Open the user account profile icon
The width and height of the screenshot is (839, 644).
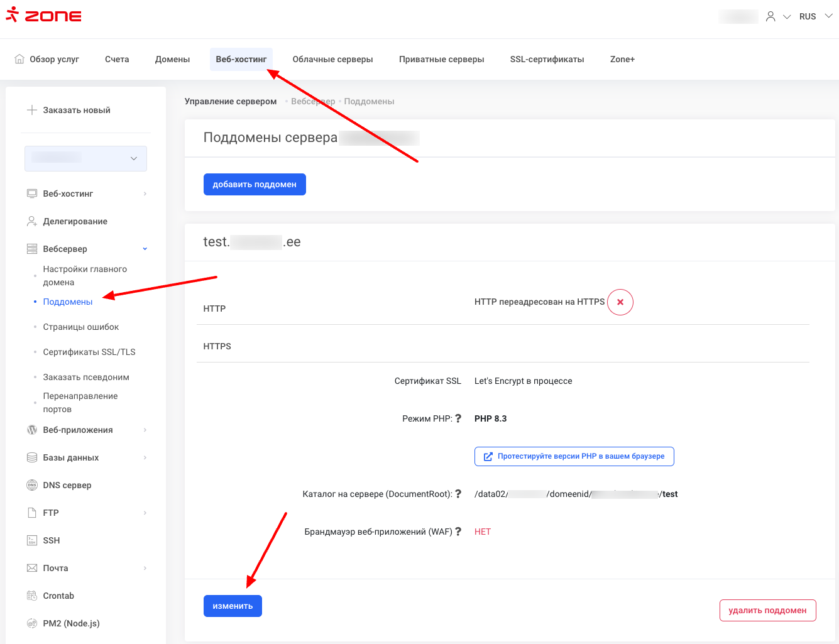tap(770, 17)
